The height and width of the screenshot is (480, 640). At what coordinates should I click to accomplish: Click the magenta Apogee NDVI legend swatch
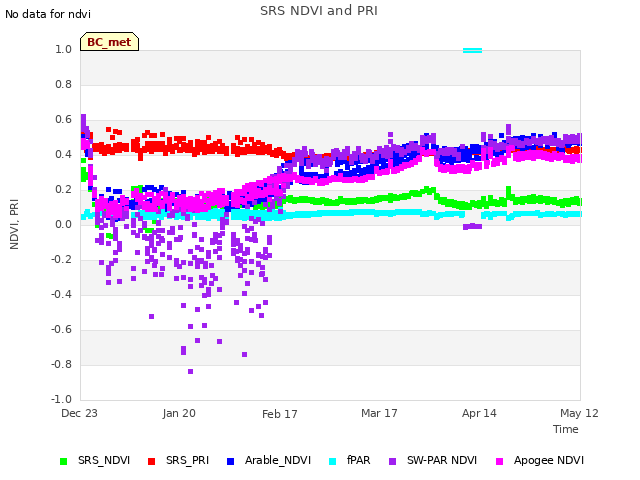(499, 461)
